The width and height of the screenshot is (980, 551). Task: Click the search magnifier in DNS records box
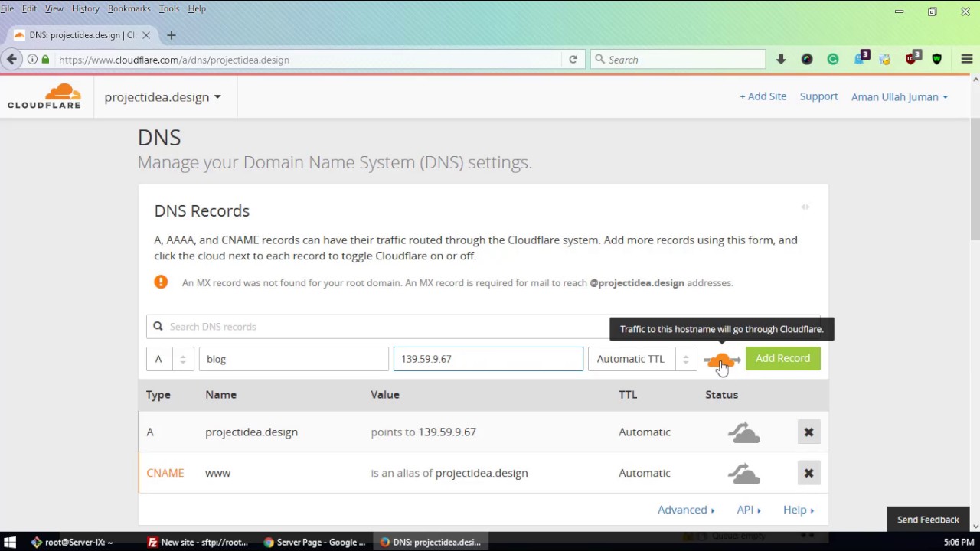(x=158, y=327)
